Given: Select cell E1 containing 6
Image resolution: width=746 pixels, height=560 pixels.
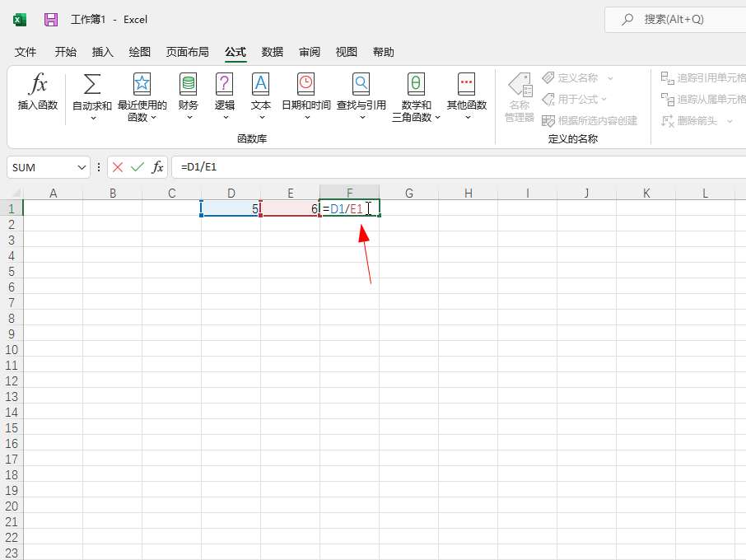Looking at the screenshot, I should point(290,208).
